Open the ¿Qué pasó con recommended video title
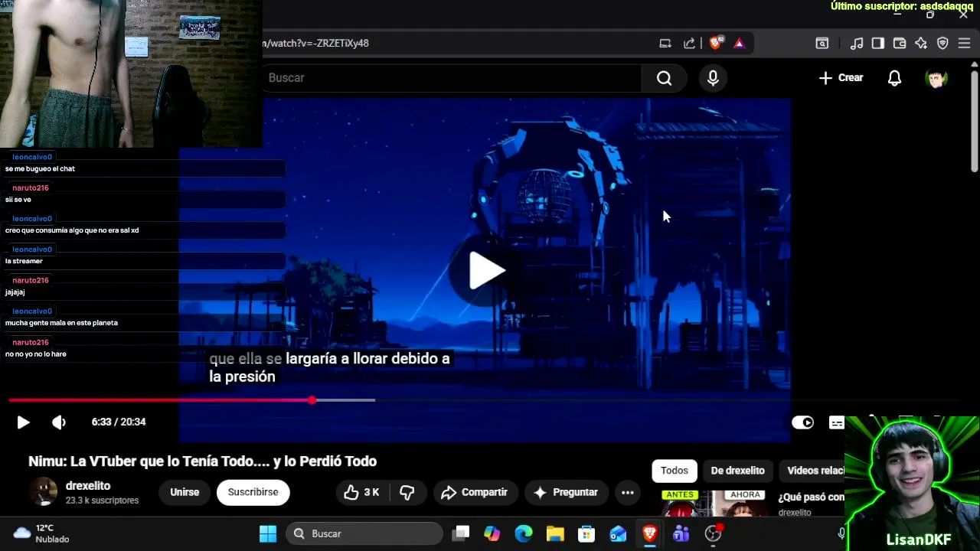This screenshot has width=980, height=551. (812, 497)
